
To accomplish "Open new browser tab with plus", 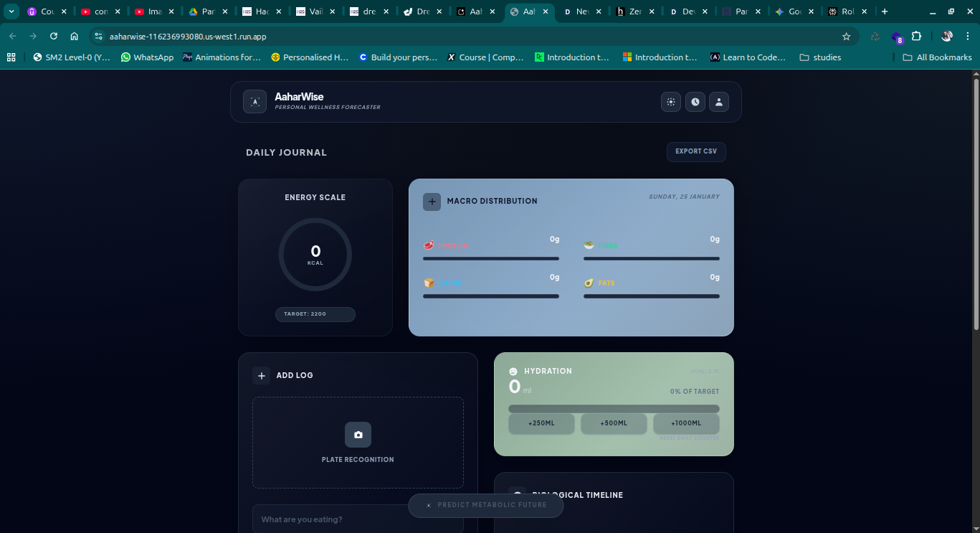I will [x=885, y=11].
